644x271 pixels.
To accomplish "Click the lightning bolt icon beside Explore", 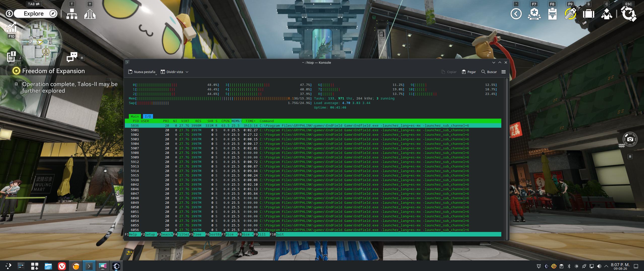I will coord(9,14).
